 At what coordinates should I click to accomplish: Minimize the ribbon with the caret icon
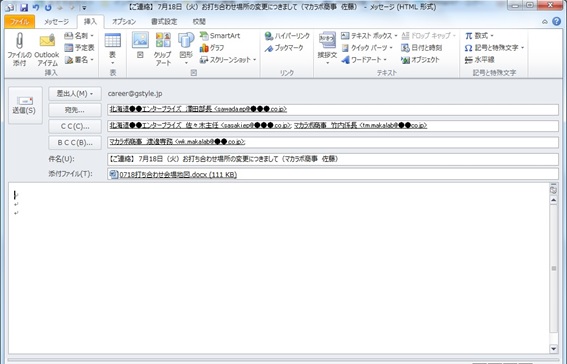[545, 22]
